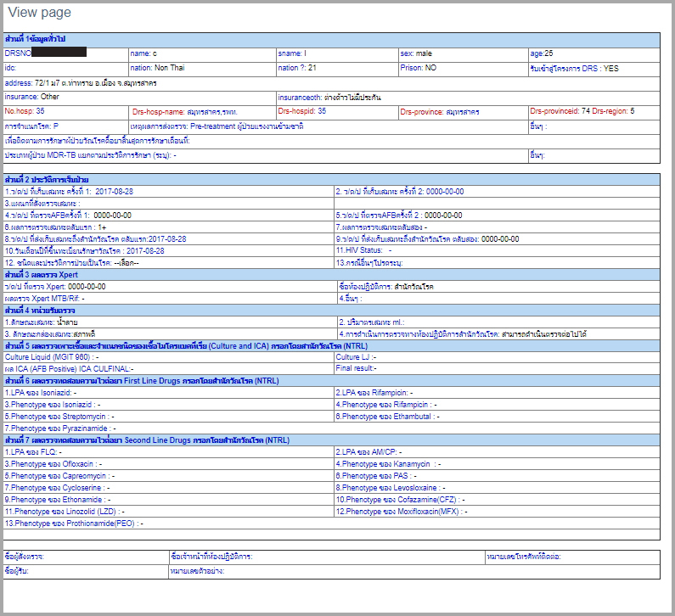
Task: Click the age:25 cell
Action: (x=543, y=53)
